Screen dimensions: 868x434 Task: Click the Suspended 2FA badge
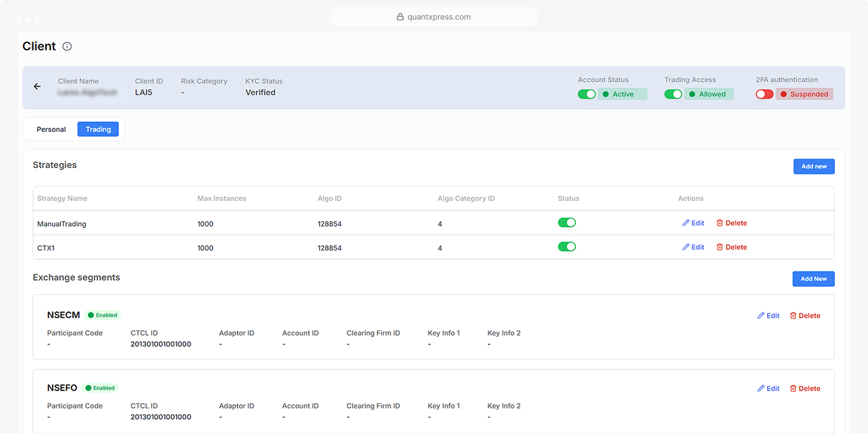pyautogui.click(x=804, y=94)
